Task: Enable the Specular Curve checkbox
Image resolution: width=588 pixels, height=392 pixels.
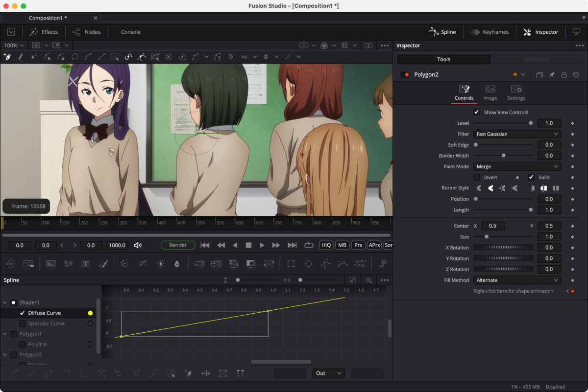Action: 22,323
